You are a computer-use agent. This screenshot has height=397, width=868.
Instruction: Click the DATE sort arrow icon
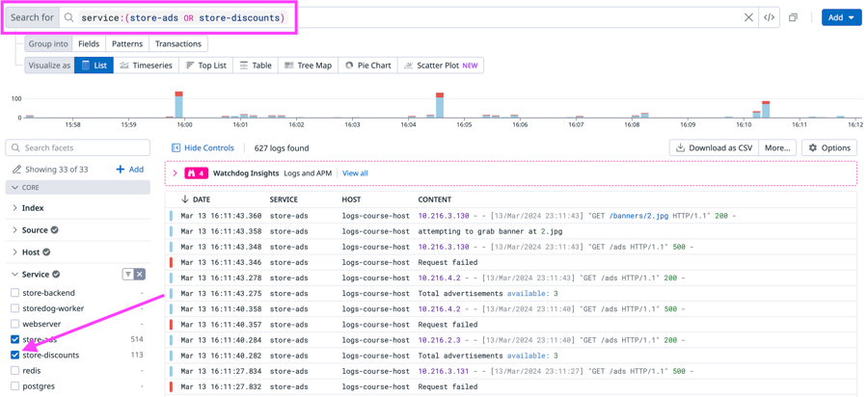tap(184, 199)
